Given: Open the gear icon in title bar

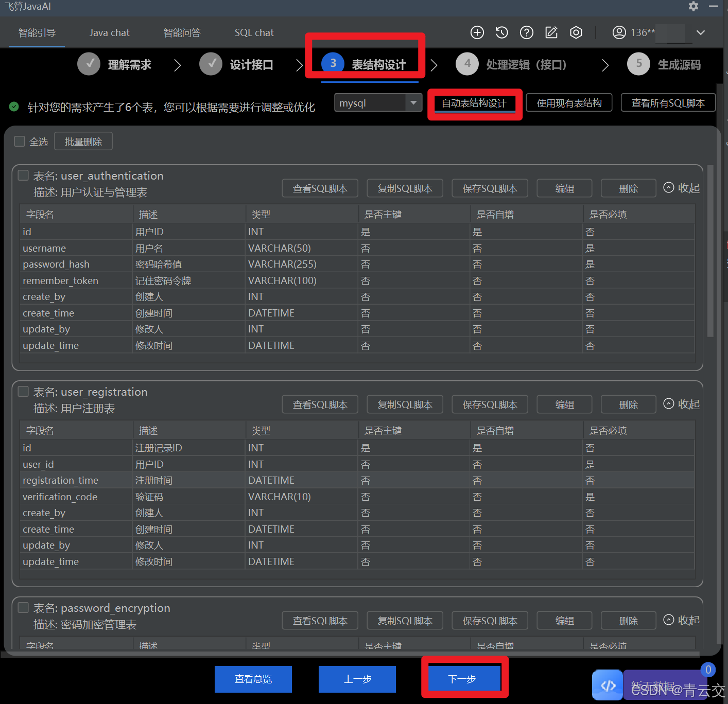Looking at the screenshot, I should (x=694, y=6).
